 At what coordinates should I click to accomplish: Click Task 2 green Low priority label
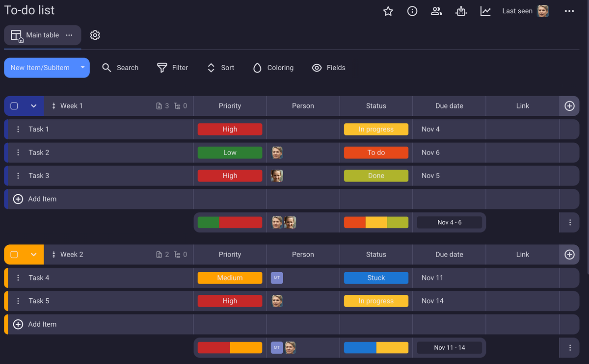click(x=230, y=153)
